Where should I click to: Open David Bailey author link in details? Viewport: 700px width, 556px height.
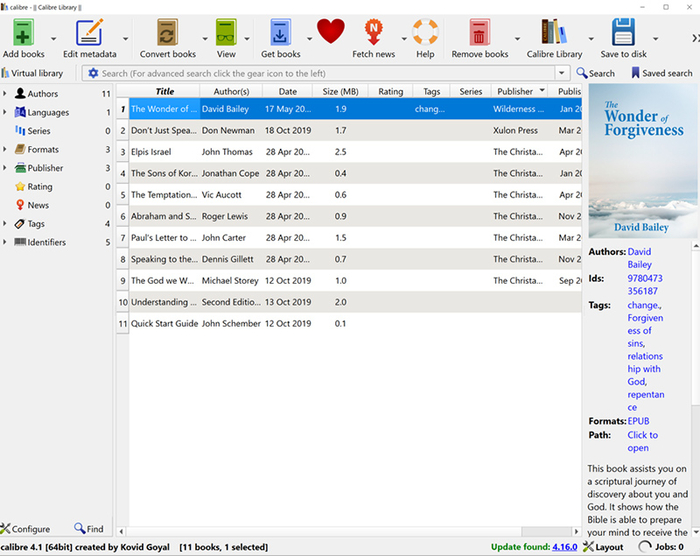[x=639, y=258]
